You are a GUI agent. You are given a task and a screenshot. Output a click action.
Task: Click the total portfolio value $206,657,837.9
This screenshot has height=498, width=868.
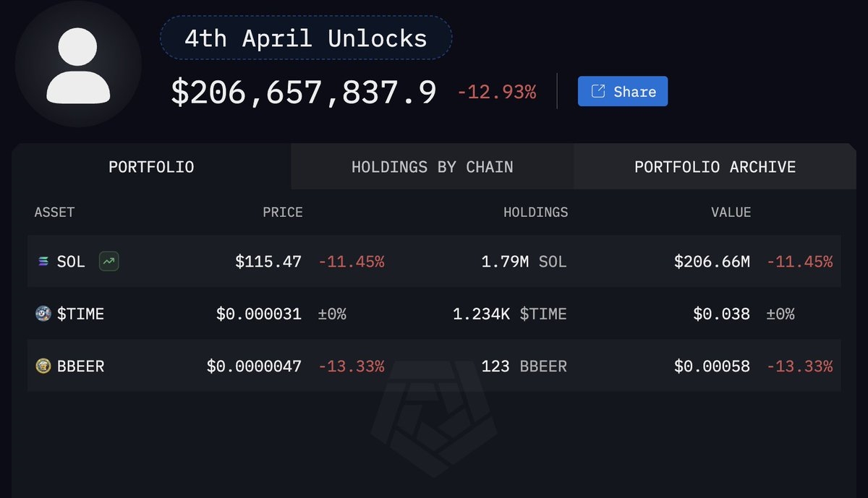coord(304,93)
